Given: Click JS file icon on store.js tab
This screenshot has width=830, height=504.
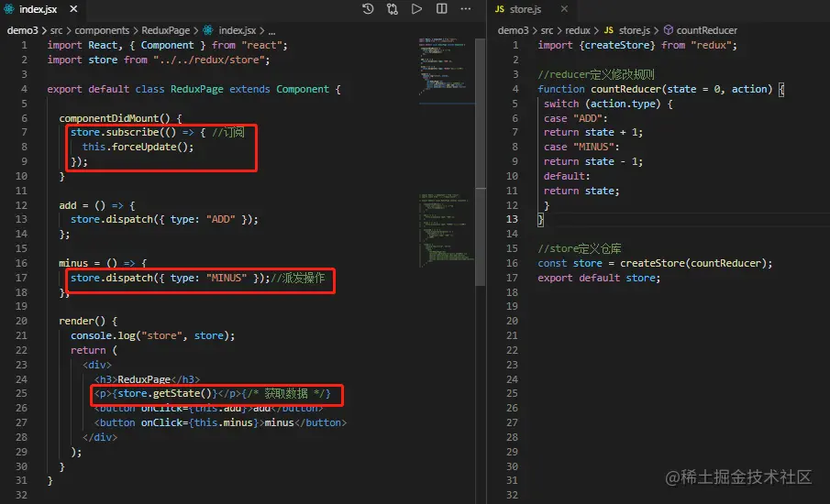Looking at the screenshot, I should pyautogui.click(x=500, y=9).
